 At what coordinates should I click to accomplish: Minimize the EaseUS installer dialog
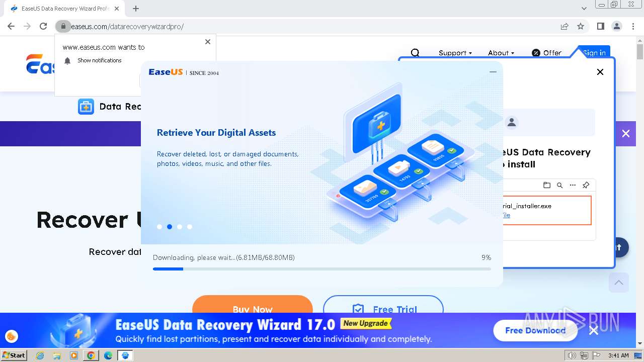coord(493,72)
